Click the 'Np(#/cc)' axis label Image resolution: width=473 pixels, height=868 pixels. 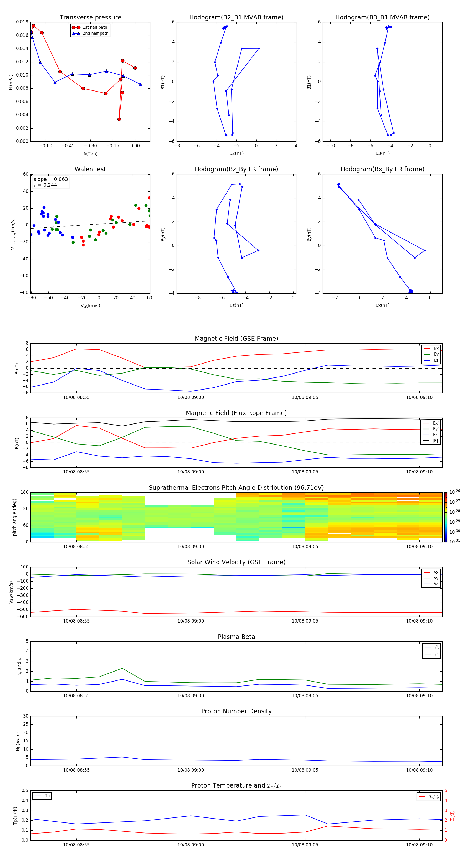pos(18,741)
